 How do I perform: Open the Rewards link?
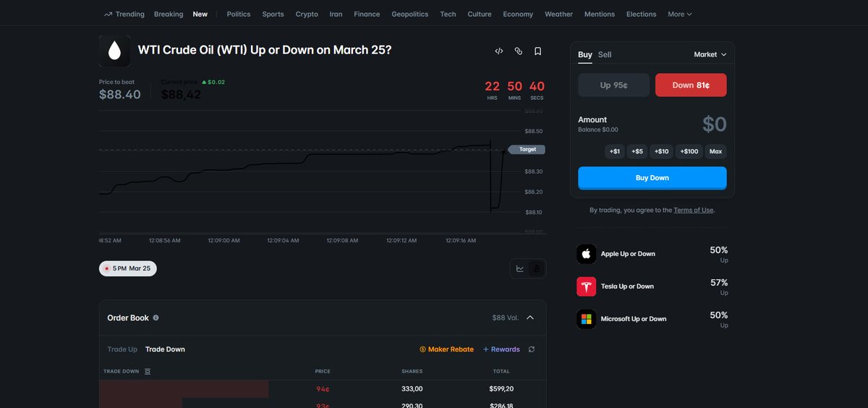click(501, 349)
